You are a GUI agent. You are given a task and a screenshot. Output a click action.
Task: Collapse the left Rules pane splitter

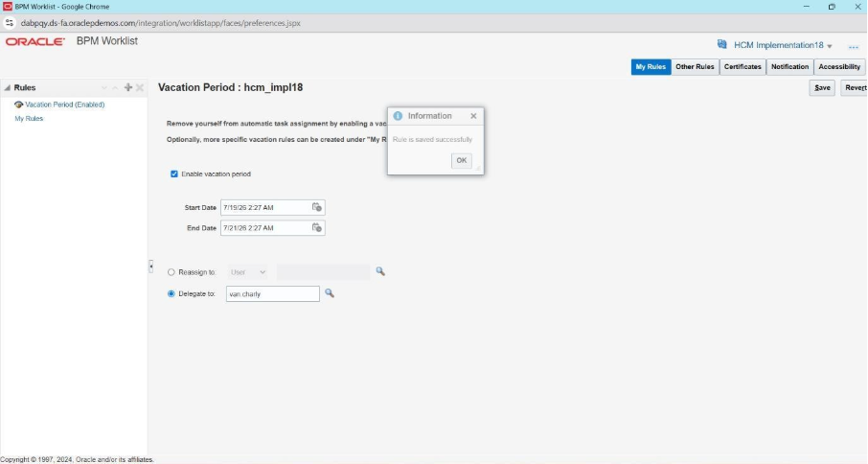click(150, 267)
